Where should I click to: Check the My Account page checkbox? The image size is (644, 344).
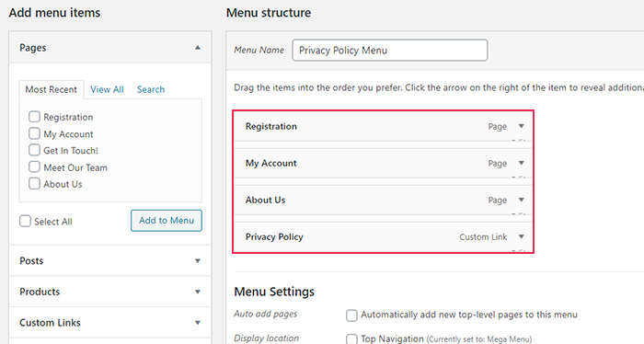[35, 133]
